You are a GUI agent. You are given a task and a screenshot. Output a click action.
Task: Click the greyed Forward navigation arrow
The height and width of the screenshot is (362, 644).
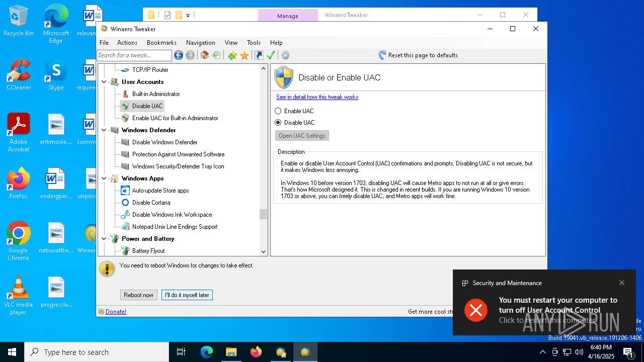coord(190,55)
